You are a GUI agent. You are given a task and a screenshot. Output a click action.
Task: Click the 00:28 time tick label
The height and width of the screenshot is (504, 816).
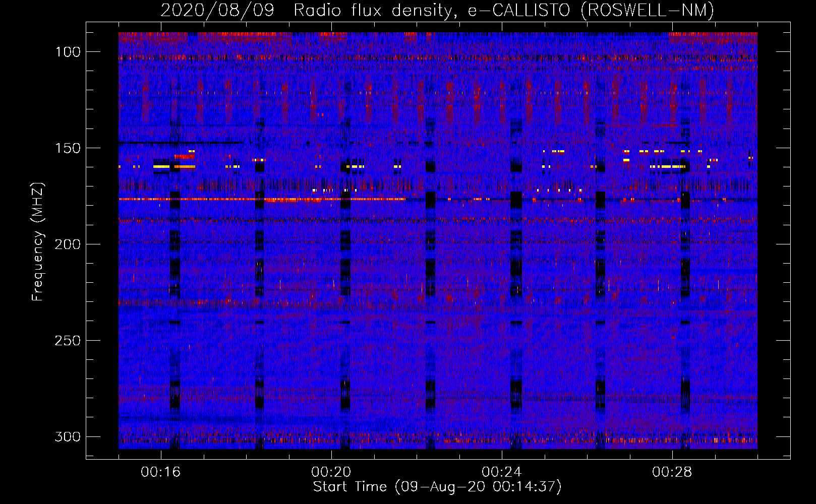click(x=672, y=472)
